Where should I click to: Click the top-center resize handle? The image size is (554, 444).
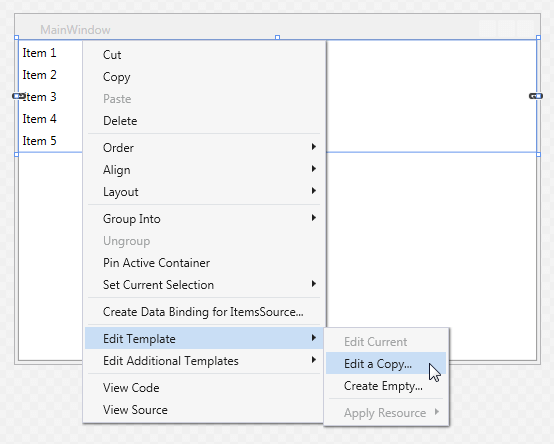click(277, 37)
